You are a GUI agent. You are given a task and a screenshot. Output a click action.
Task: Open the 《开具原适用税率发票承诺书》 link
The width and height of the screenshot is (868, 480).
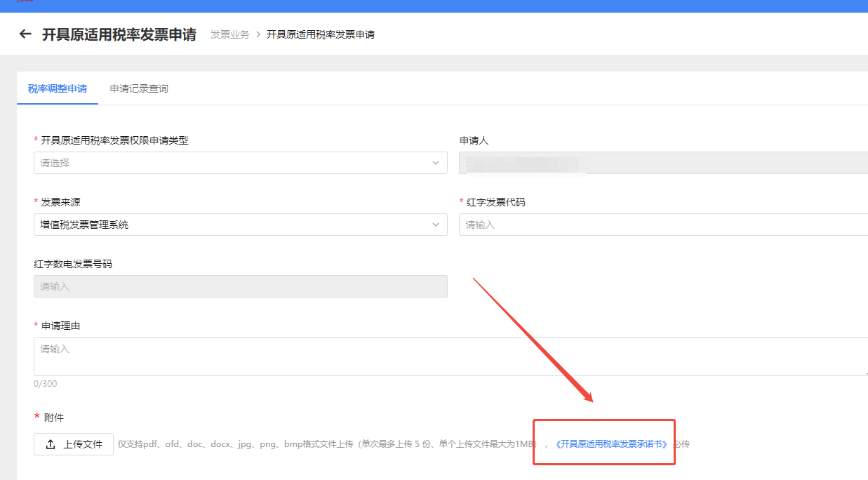610,444
